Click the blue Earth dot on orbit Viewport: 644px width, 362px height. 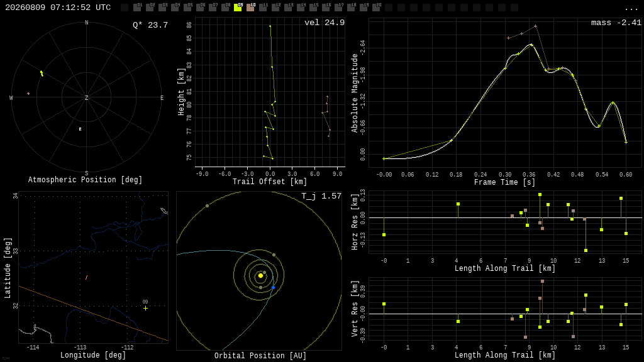pyautogui.click(x=273, y=288)
